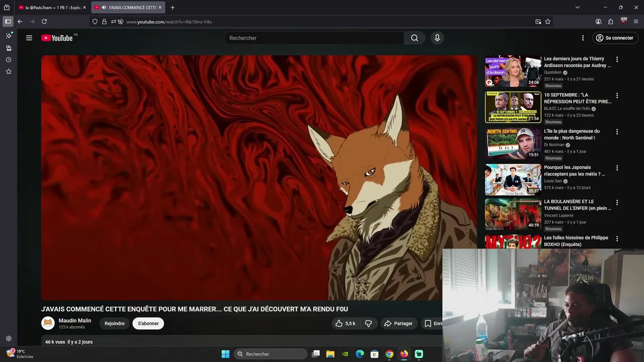Image resolution: width=644 pixels, height=362 pixels.
Task: Open the Maudin Malin channel name
Action: point(75,320)
